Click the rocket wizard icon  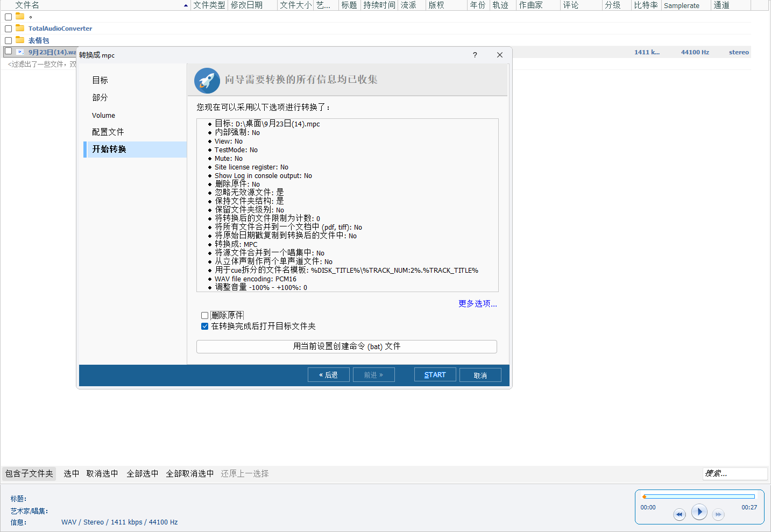click(x=207, y=81)
